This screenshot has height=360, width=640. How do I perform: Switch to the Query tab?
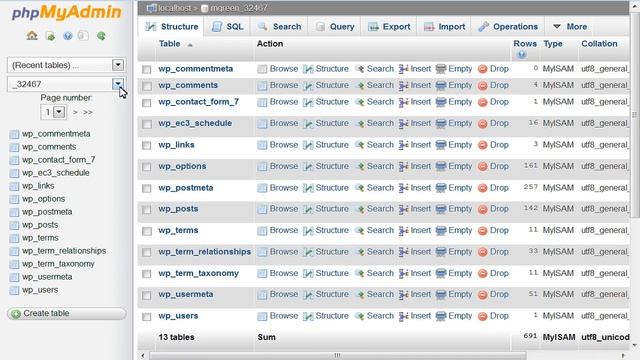tap(335, 27)
